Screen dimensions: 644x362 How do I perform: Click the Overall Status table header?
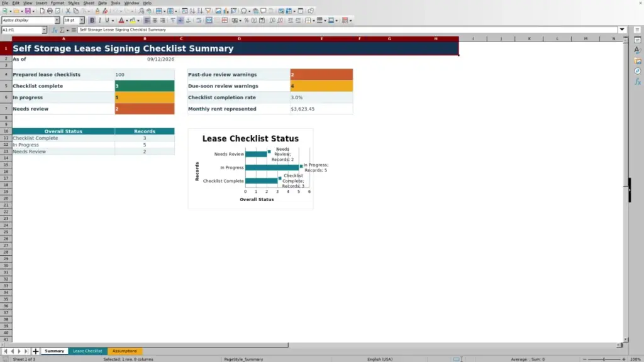point(64,131)
